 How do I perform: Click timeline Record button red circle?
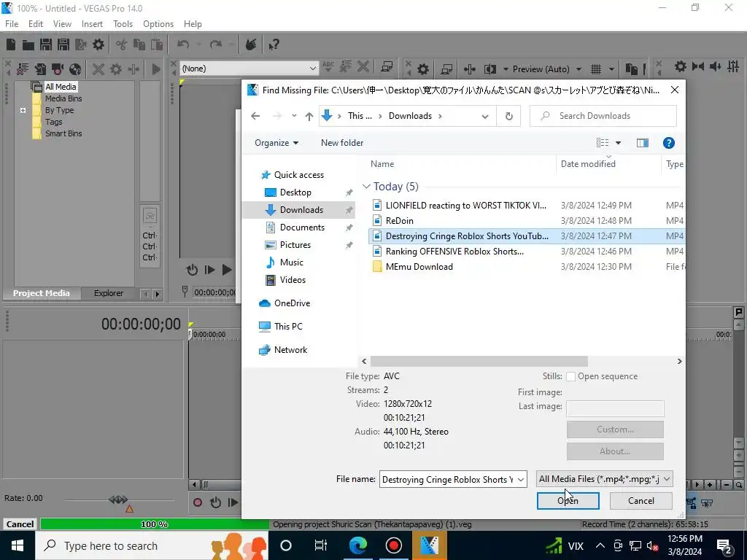[198, 502]
